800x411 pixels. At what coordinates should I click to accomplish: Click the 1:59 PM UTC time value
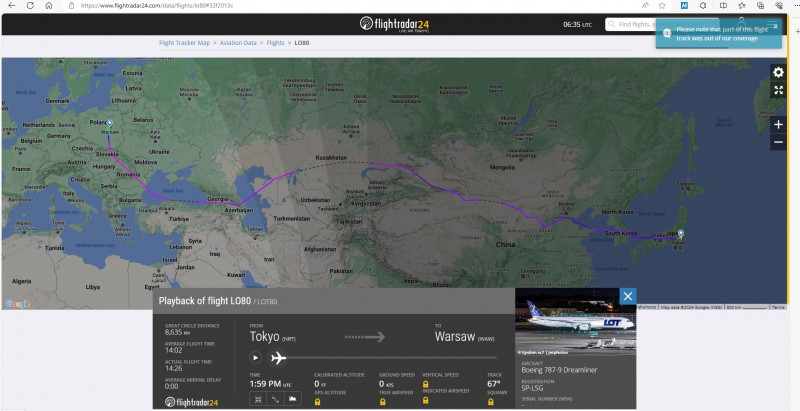tap(270, 384)
